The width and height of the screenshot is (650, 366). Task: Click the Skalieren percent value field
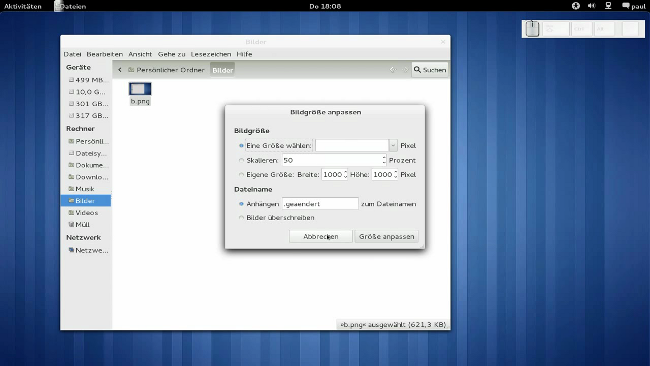point(332,160)
